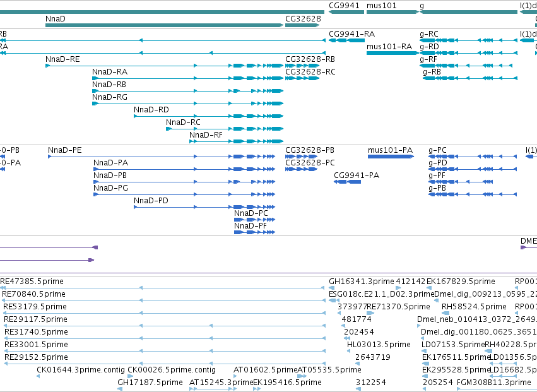
Task: Select protein g-PC
Action: pos(473,157)
